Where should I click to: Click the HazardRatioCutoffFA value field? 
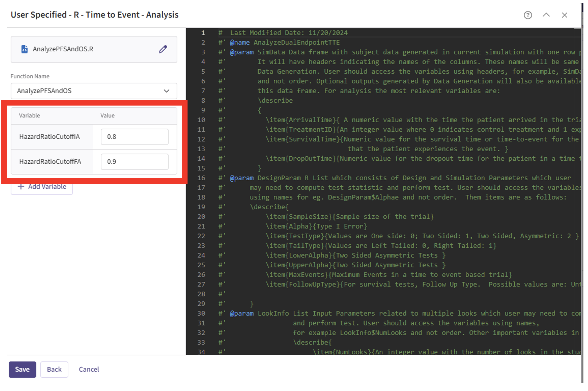[134, 162]
